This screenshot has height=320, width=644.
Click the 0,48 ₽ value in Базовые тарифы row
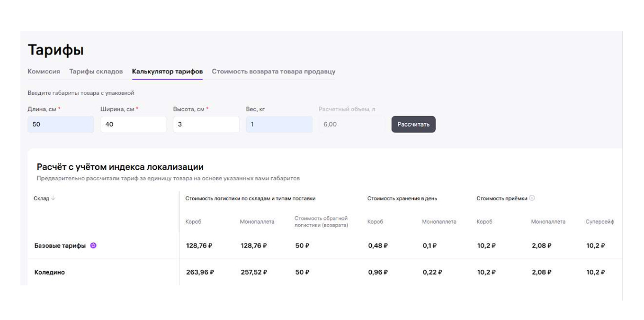click(x=378, y=246)
